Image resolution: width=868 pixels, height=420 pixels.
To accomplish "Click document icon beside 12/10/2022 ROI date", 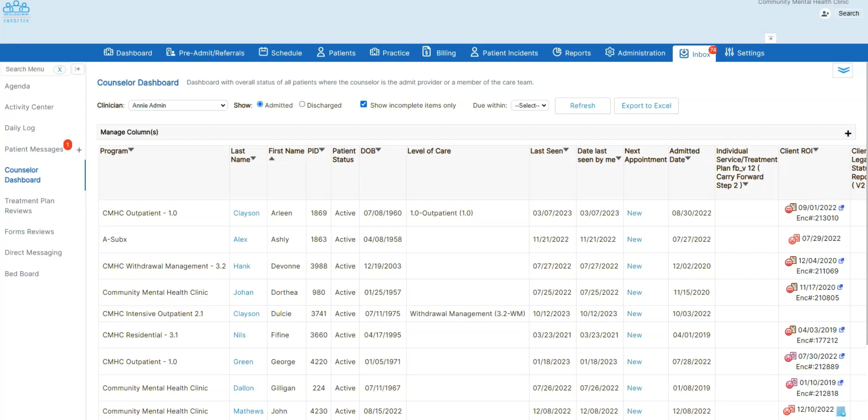I will coord(841,411).
